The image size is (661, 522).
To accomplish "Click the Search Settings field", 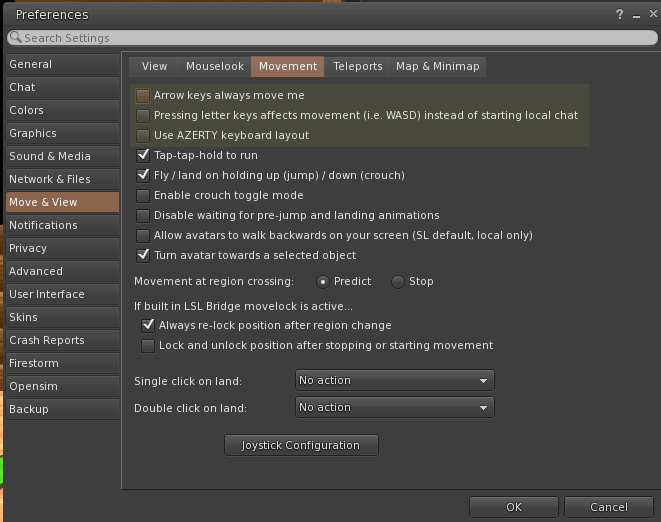I will coord(330,38).
